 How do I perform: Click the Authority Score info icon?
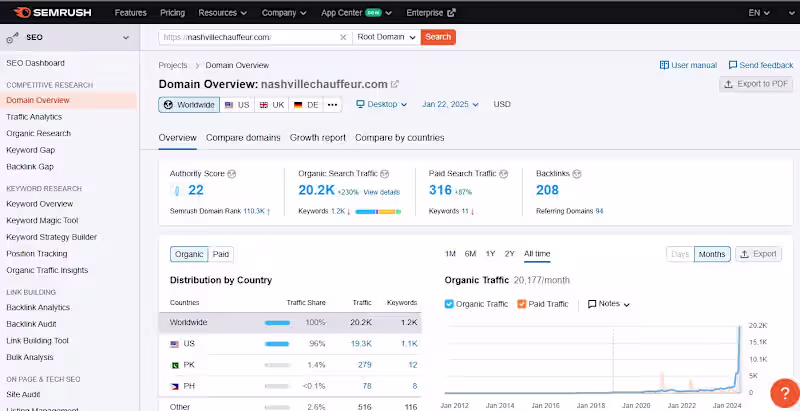click(234, 173)
